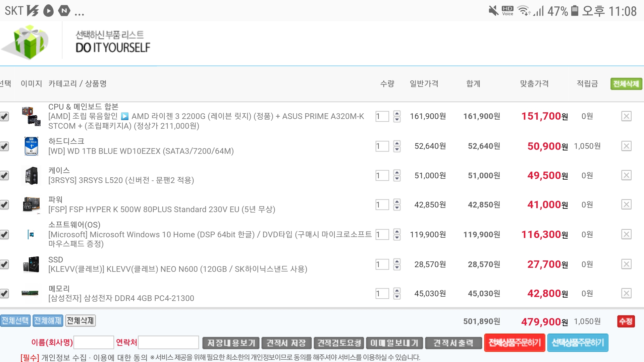Uncheck the CPU & 메인보드 합본 checkbox
Screen dimensions: 644x362
tap(4, 116)
